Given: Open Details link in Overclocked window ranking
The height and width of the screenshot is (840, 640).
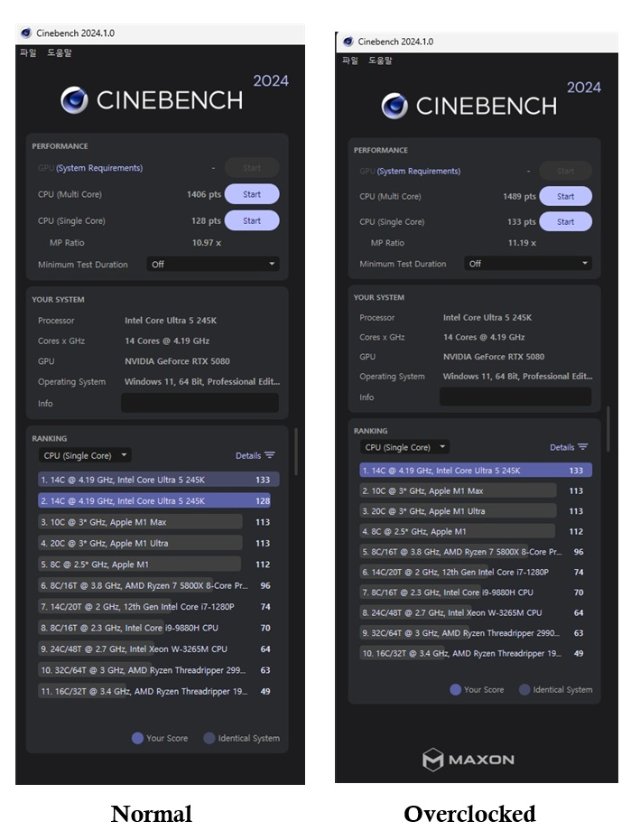Looking at the screenshot, I should point(561,447).
